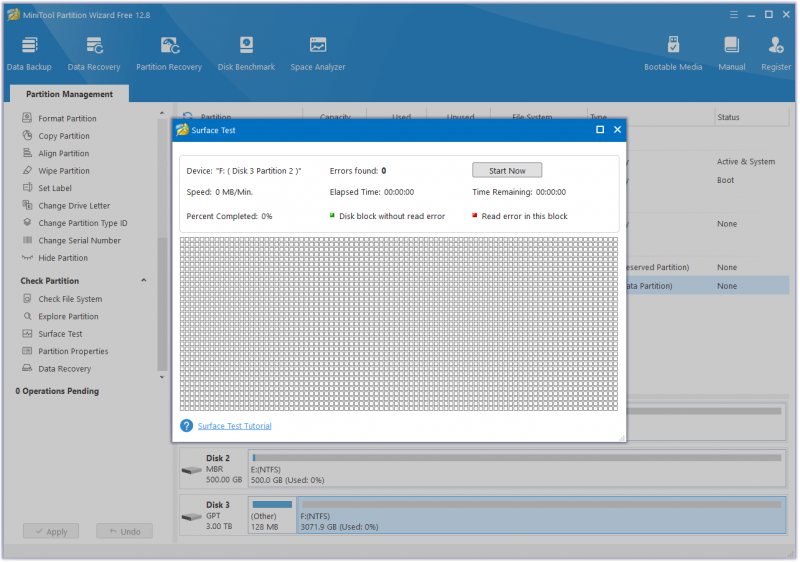Create Bootable Media
The image size is (800, 562).
[673, 53]
